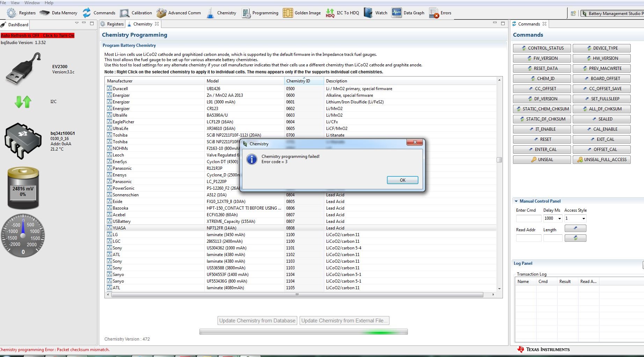
Task: Click the UNSEAL command button
Action: (542, 160)
